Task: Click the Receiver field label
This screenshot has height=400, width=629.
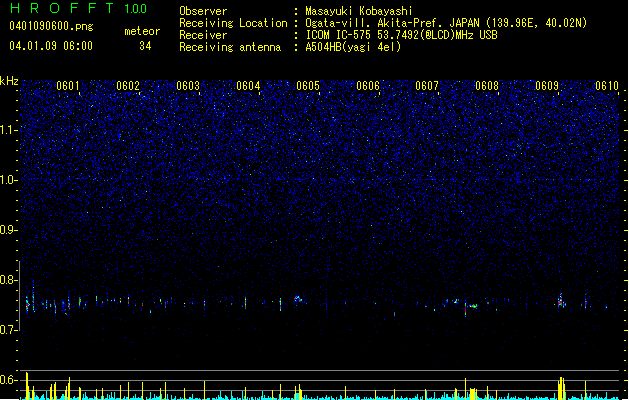Action: tap(203, 35)
